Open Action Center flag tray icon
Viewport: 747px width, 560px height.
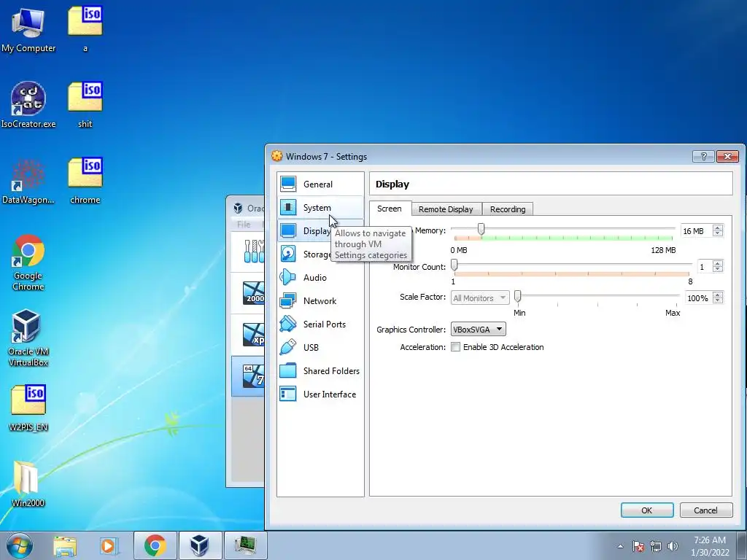pyautogui.click(x=638, y=546)
